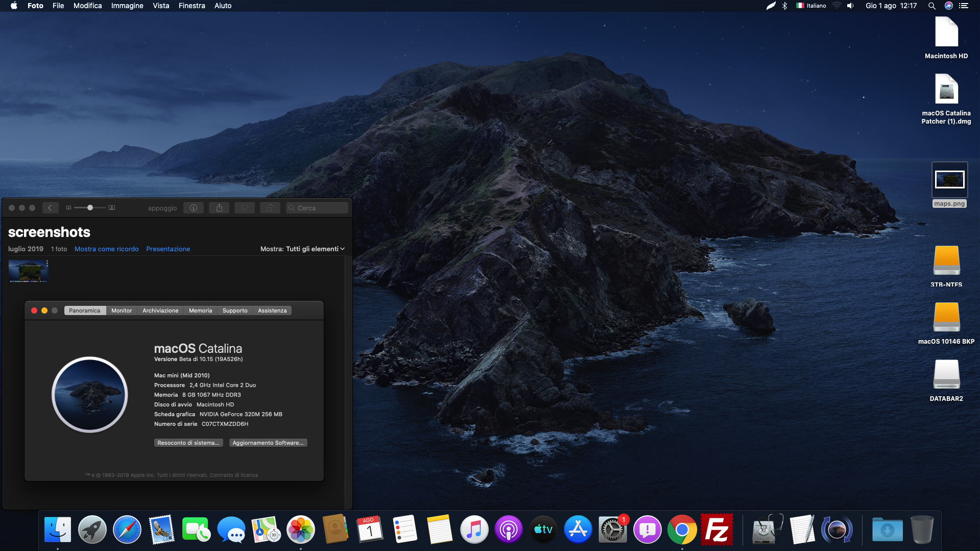This screenshot has height=551, width=980.
Task: Open the Modifica menu
Action: click(x=87, y=6)
